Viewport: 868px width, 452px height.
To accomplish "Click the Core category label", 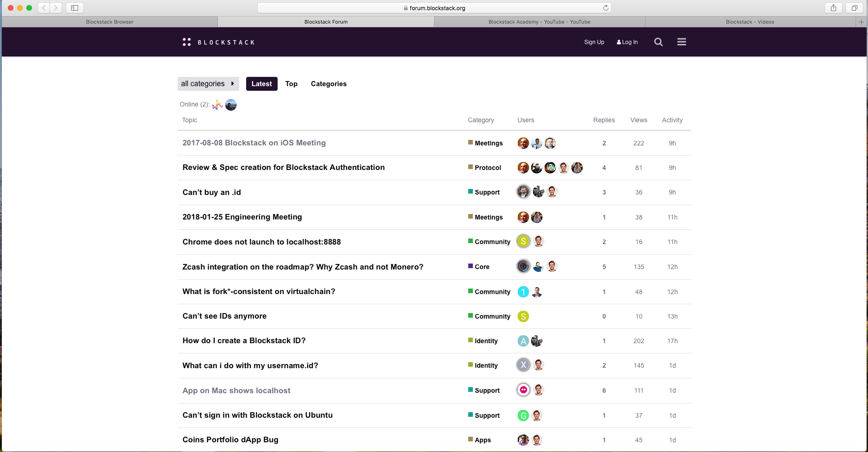I will coord(479,267).
